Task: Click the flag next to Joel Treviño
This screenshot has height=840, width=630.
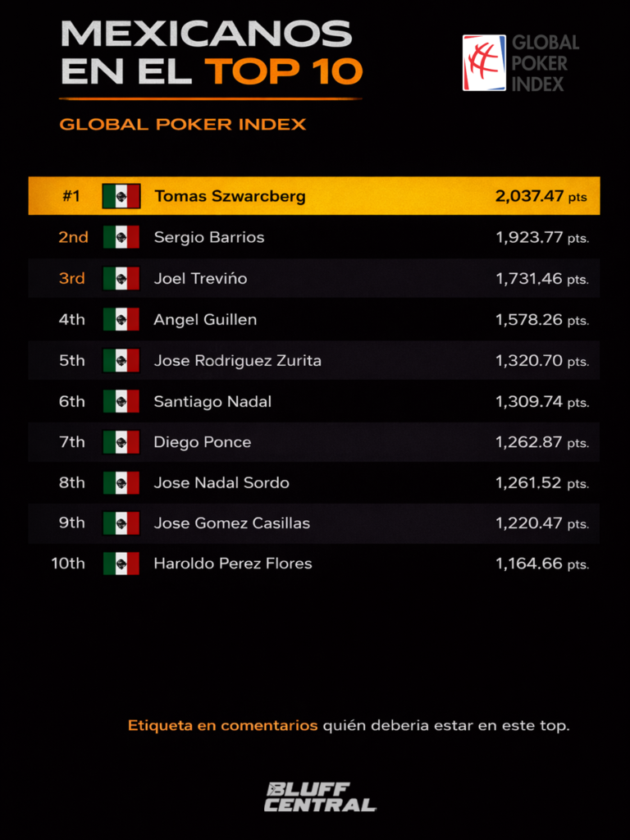Action: tap(121, 278)
